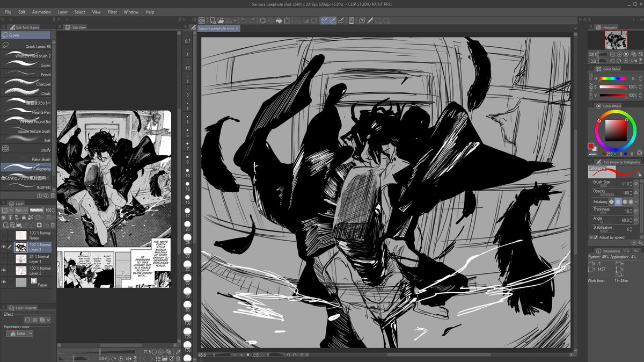Hide Layer 3 with eye icon
644x362 pixels.
[4, 247]
